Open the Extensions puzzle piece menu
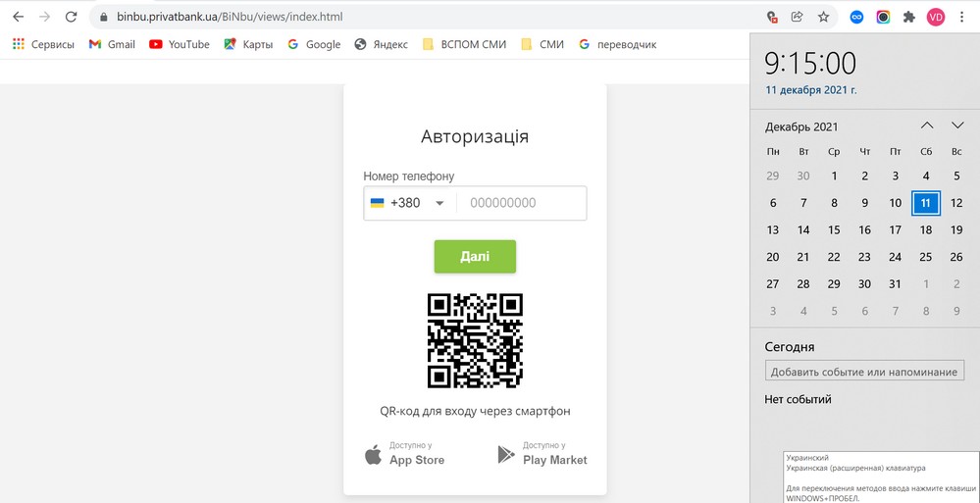Viewport: 980px width, 503px height. (x=908, y=17)
